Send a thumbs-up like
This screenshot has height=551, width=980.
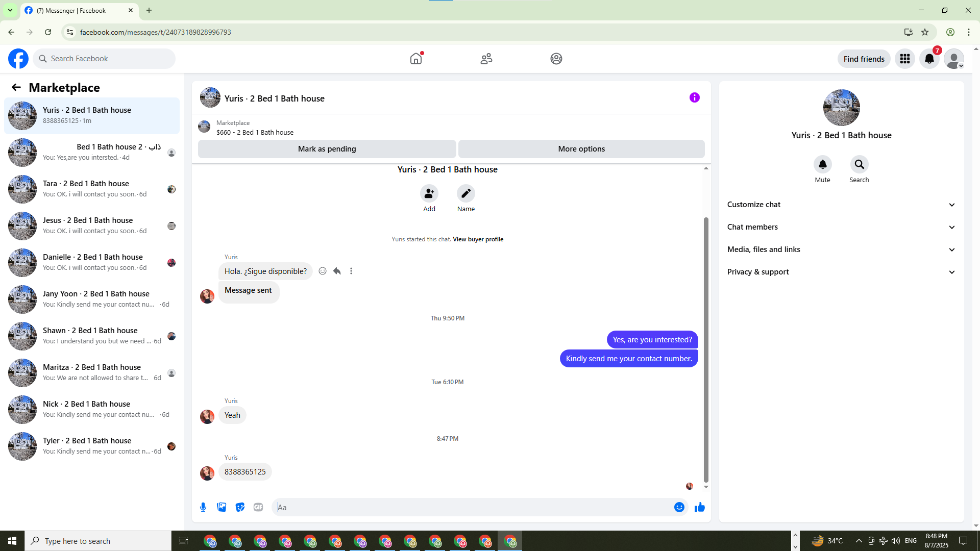(x=700, y=507)
